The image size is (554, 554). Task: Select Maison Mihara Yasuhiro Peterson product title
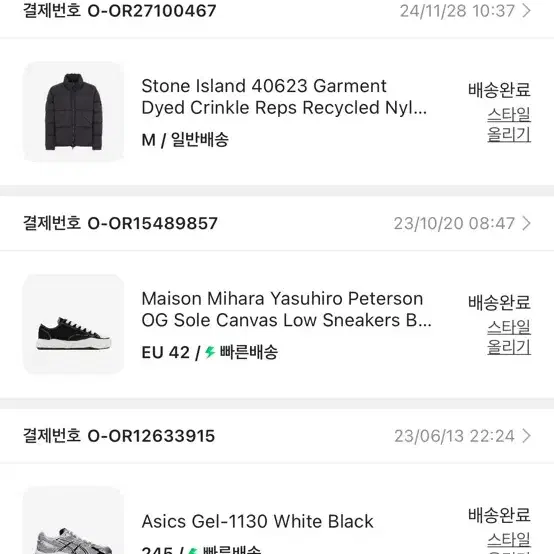click(x=286, y=310)
